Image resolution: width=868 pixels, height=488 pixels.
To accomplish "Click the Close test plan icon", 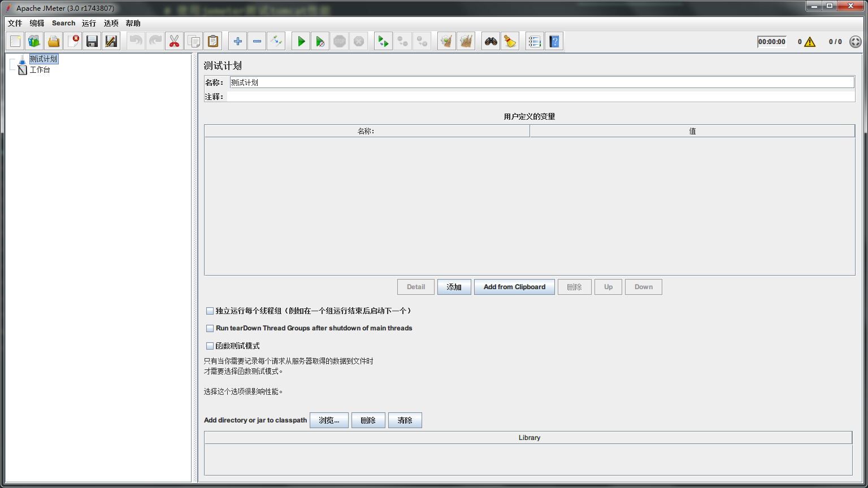I will (x=73, y=41).
